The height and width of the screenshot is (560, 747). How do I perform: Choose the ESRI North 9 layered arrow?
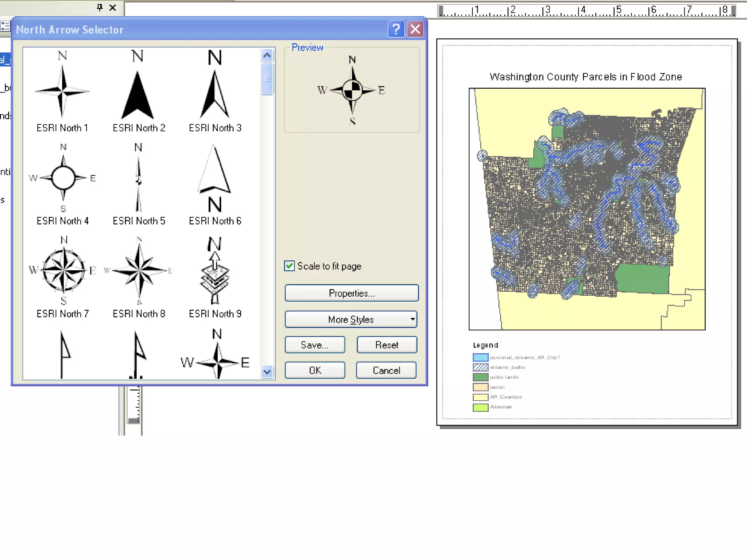(x=215, y=272)
